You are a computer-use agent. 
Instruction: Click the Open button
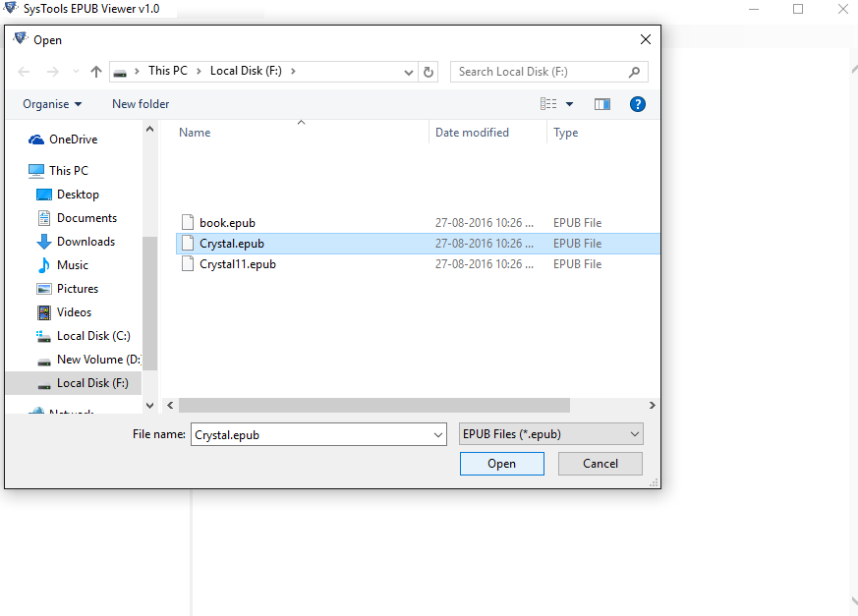(x=502, y=464)
